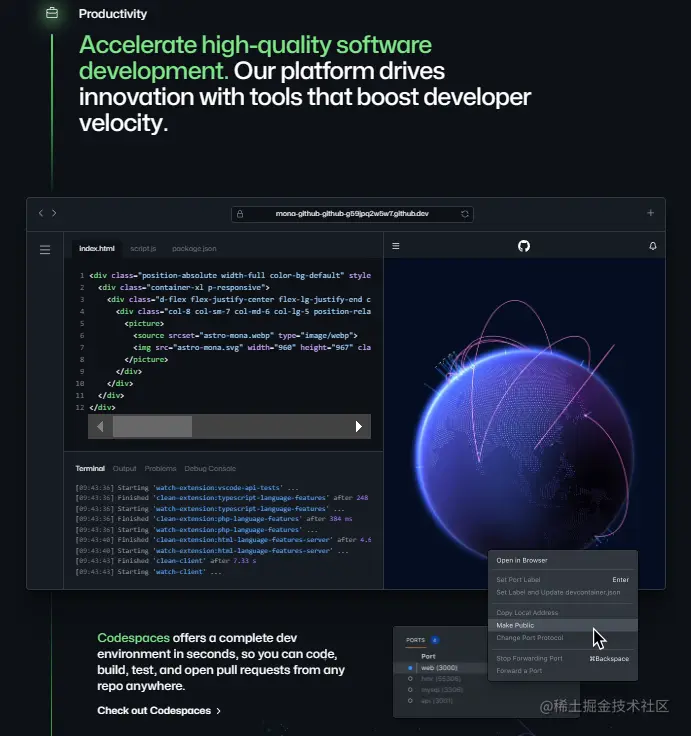691x736 pixels.
Task: Click terminal line Finished 'clean-client' after 7.33 s
Action: click(x=166, y=560)
